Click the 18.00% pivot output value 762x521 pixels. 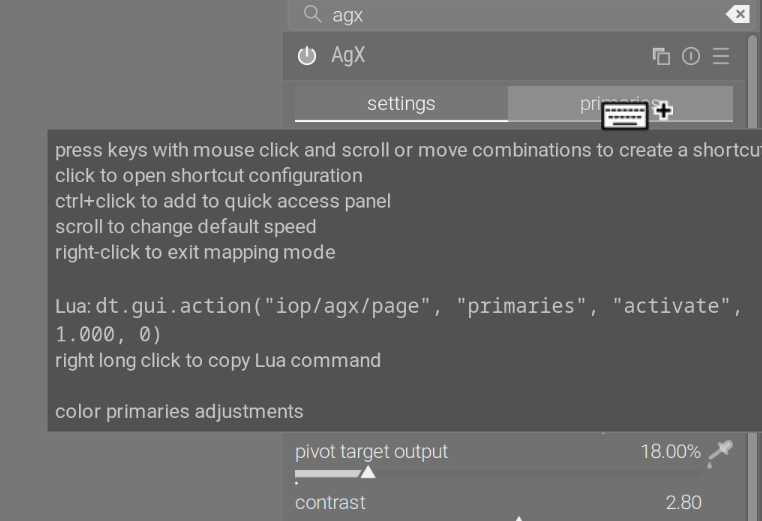[x=670, y=452]
